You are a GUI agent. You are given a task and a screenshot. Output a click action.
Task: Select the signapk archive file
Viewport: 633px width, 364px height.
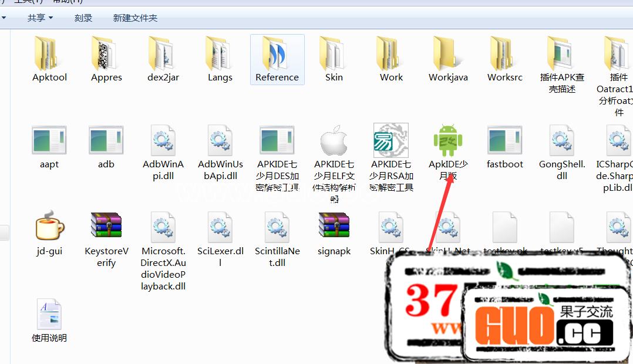tap(334, 227)
